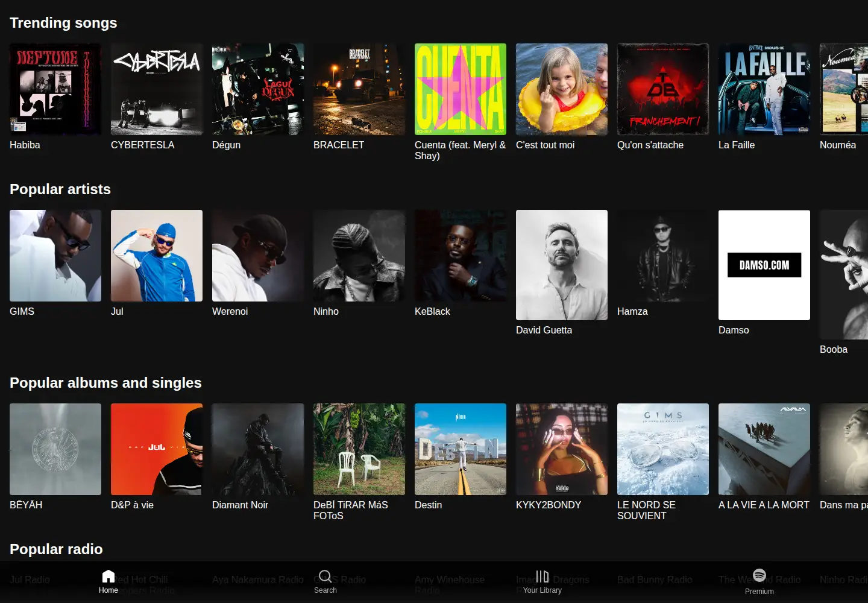Select the LE NORD SE SOUVIENT artwork

click(663, 449)
